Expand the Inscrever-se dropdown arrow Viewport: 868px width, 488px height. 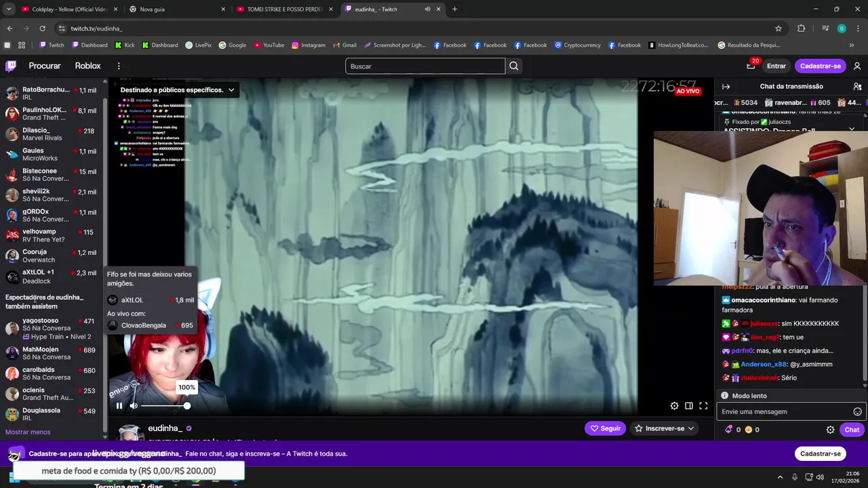coord(691,428)
